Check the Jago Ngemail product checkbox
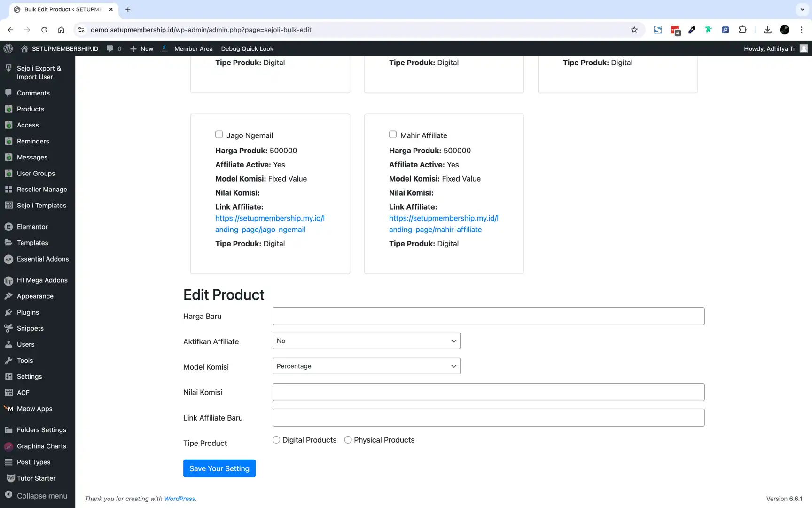Image resolution: width=812 pixels, height=508 pixels. (219, 135)
